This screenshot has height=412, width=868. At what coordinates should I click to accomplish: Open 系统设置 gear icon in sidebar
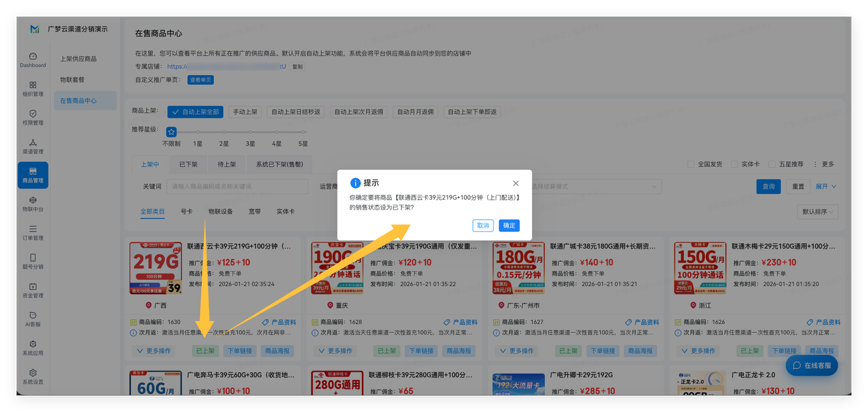[x=33, y=373]
